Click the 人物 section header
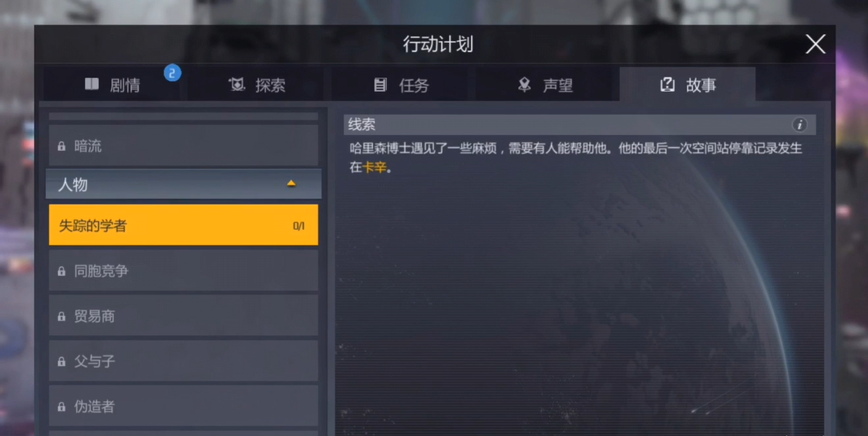The width and height of the screenshot is (868, 436). coord(183,184)
